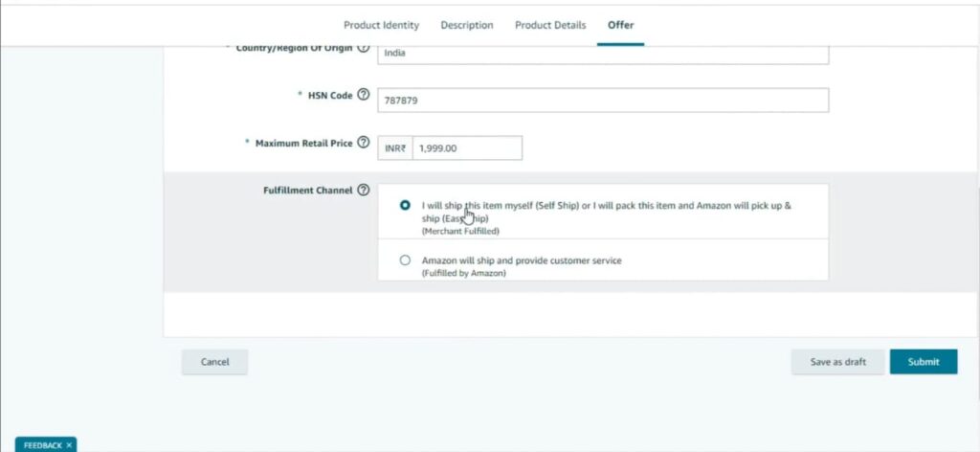
Task: Open the Description tab
Action: (467, 25)
